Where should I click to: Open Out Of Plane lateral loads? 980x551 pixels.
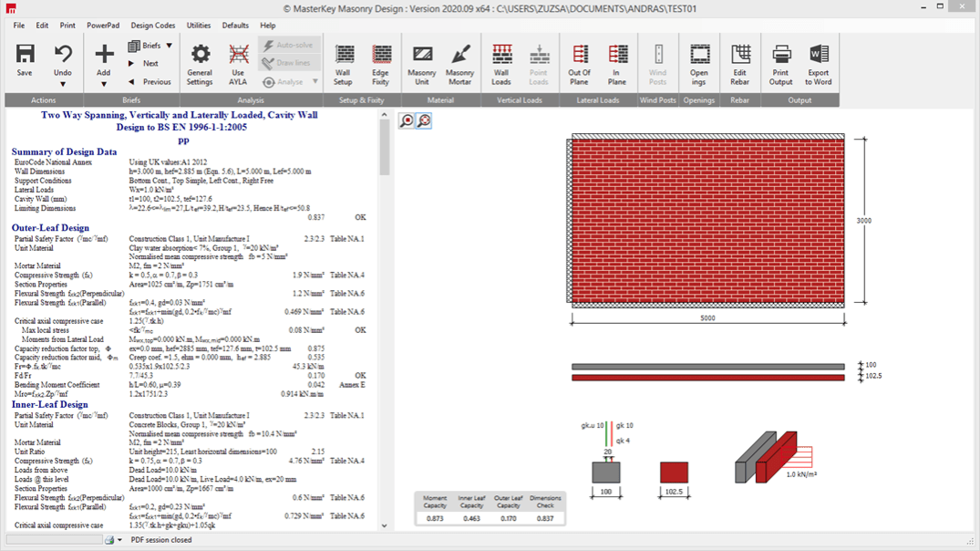pos(579,65)
